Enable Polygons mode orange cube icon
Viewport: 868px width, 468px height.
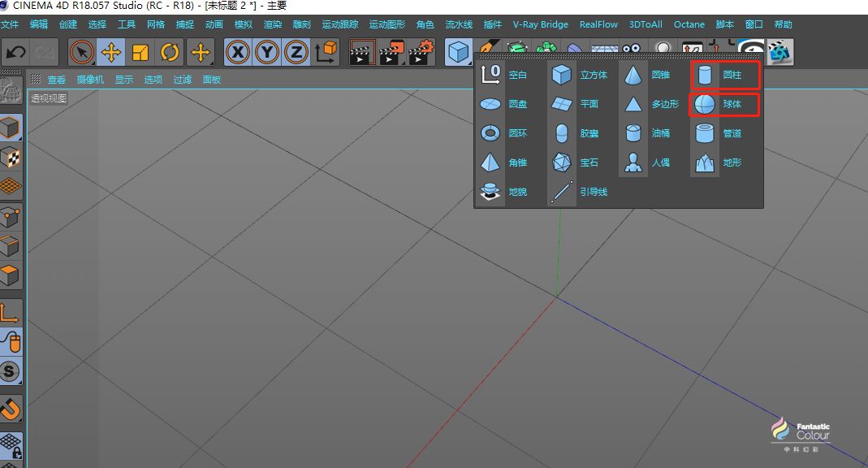click(x=10, y=275)
